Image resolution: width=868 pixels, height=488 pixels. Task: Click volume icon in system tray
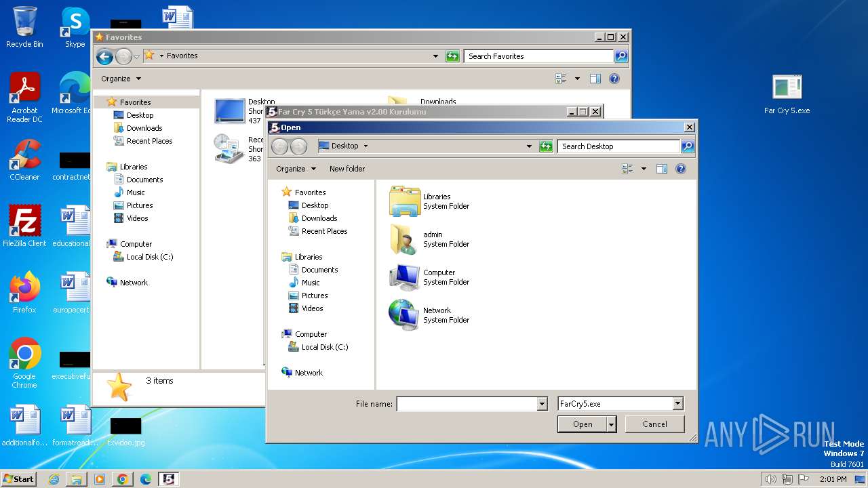pos(770,479)
